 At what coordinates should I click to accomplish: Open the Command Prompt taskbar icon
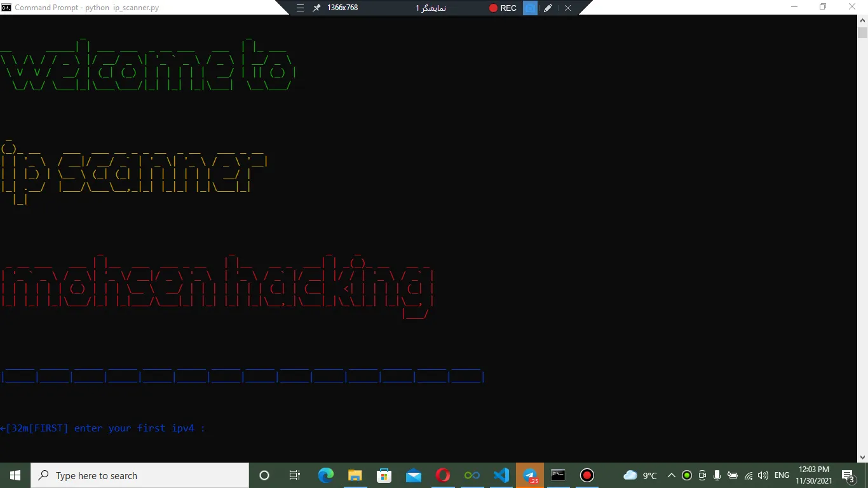558,475
